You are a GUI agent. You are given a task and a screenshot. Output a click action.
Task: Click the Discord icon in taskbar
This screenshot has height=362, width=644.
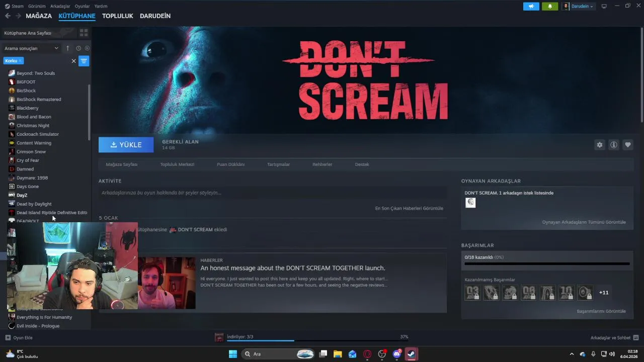pos(397,354)
